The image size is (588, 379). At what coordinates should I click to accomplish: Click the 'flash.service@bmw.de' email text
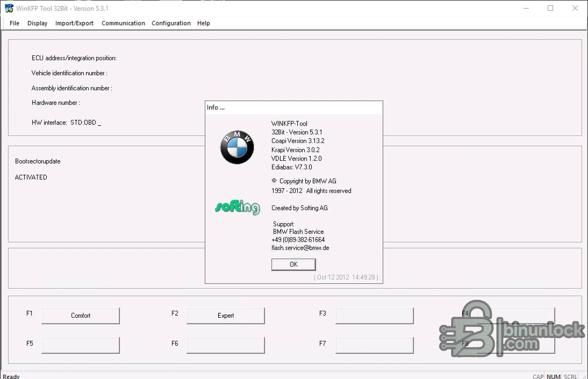300,248
